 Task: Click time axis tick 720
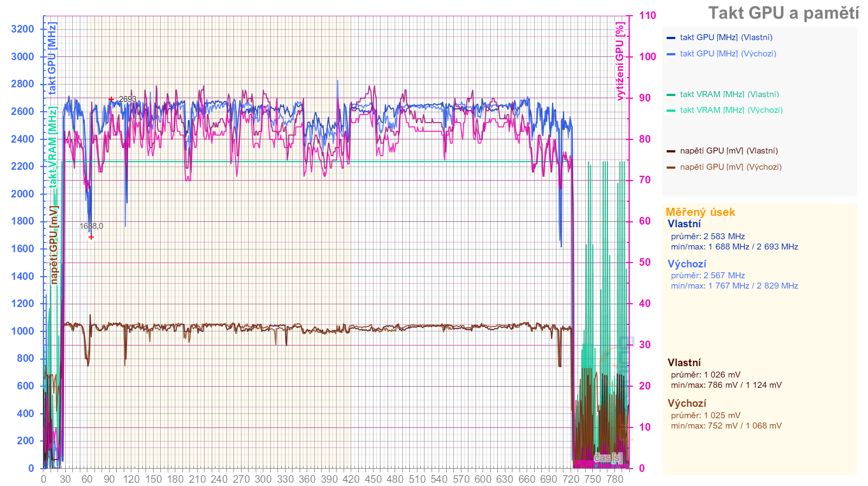[571, 479]
